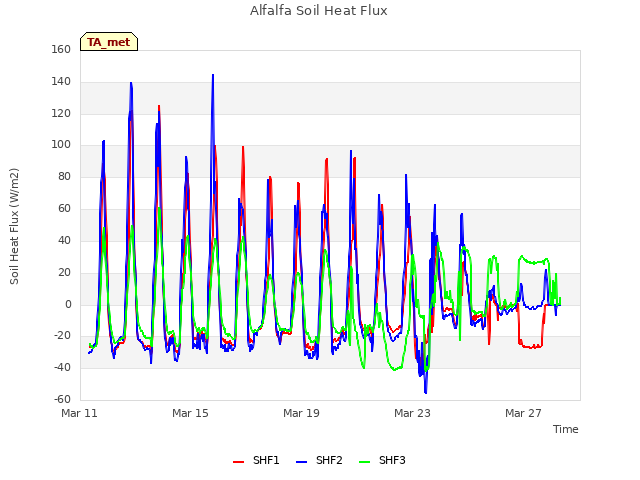Image resolution: width=640 pixels, height=480 pixels.
Task: Click the blue SHF2 legend marker
Action: (301, 462)
